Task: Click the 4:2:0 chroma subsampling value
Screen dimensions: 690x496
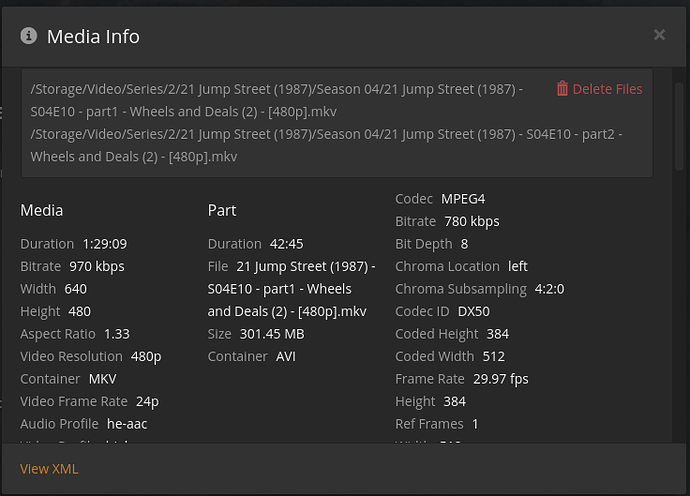Action: click(x=550, y=289)
